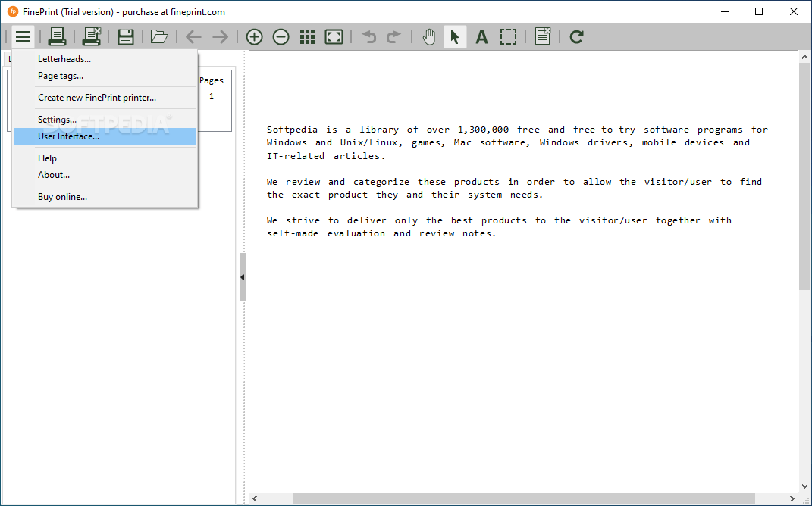This screenshot has width=812, height=506.
Task: Click Create new FinePrint printer
Action: pyautogui.click(x=96, y=97)
